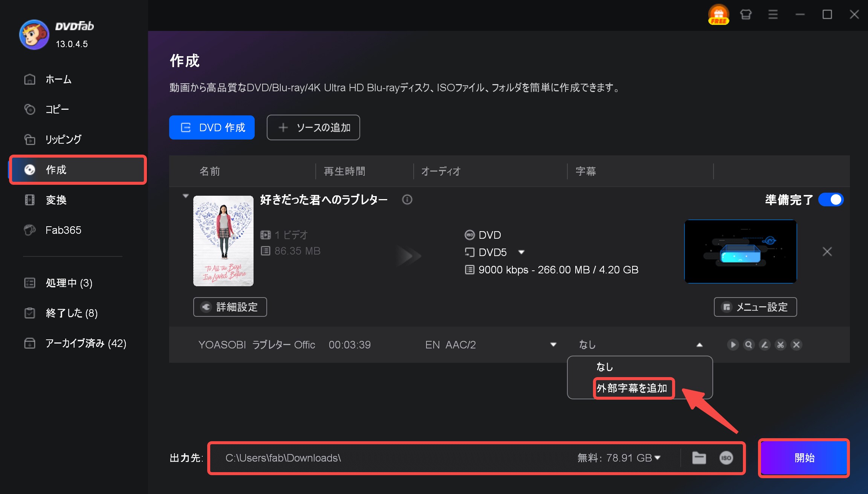Image resolution: width=868 pixels, height=494 pixels.
Task: Click the 1 ビデオ count text
Action: coord(291,235)
